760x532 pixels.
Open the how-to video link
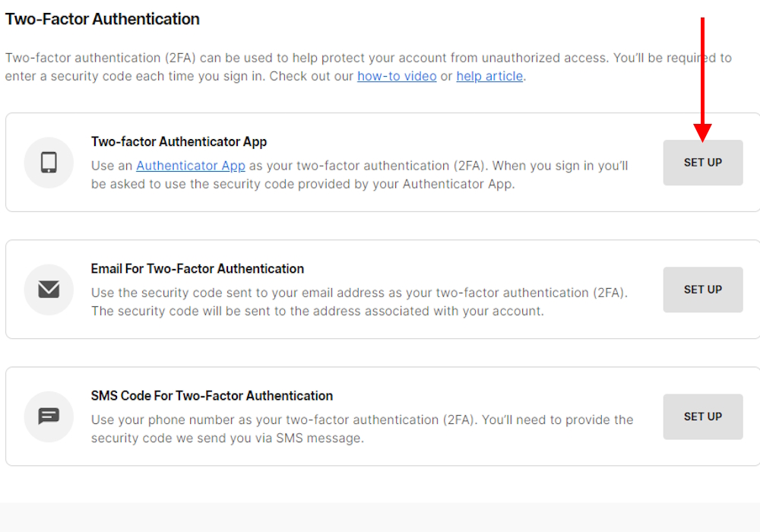[397, 76]
